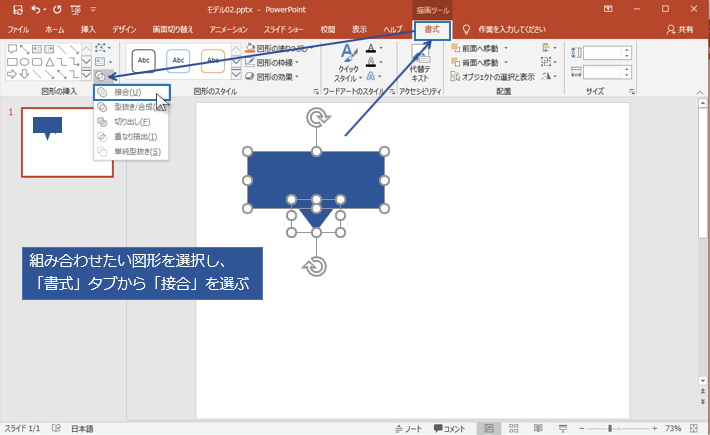Start Slide Show from status bar

click(x=563, y=428)
